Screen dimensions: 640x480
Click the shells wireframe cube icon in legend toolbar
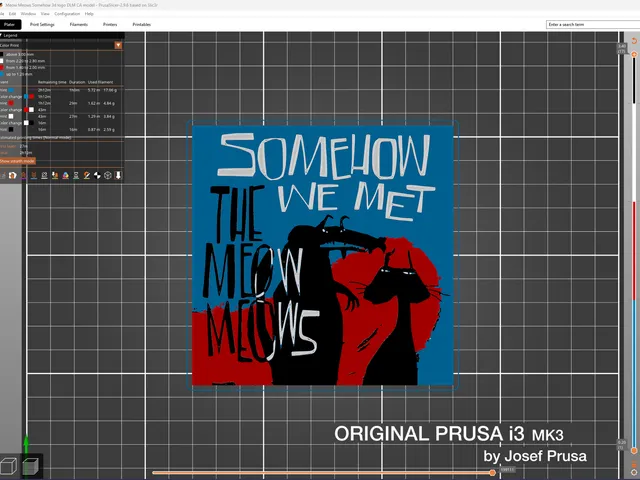[108, 175]
